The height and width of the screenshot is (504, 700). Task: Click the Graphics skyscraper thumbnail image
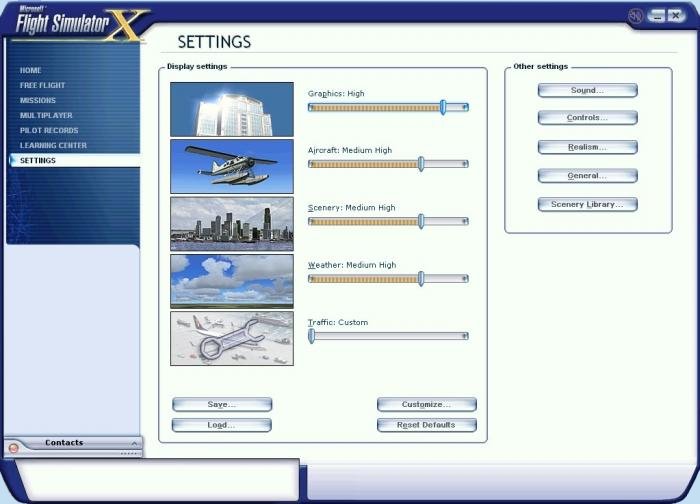click(232, 109)
